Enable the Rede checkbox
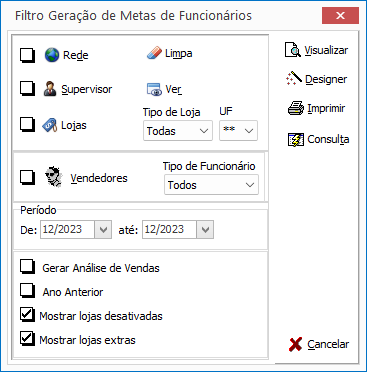The image size is (367, 372). (x=27, y=55)
